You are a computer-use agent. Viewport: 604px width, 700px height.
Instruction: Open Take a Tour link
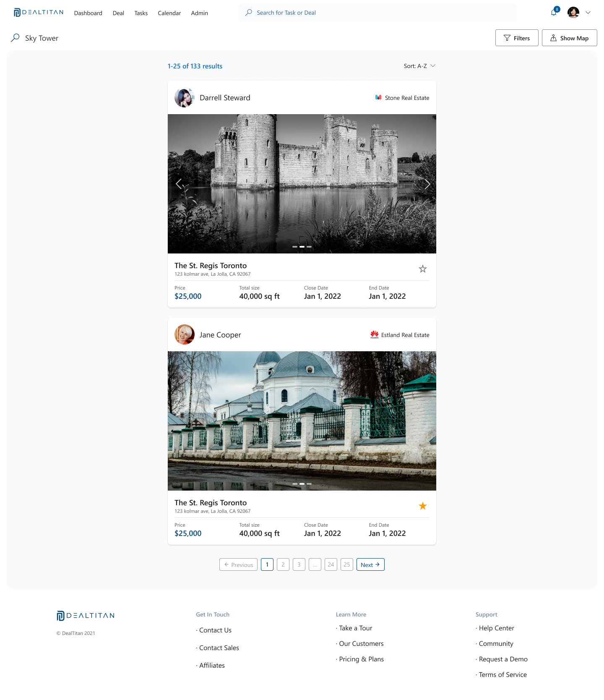[x=356, y=628]
